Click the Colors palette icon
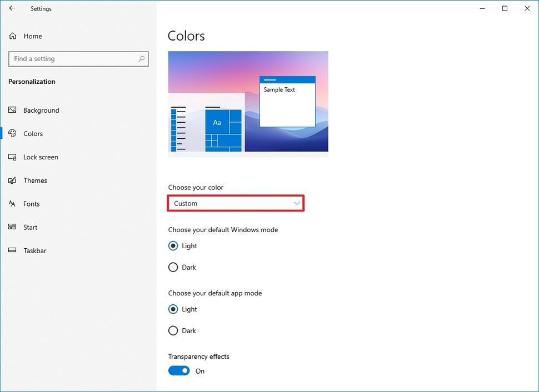539x392 pixels. 12,133
